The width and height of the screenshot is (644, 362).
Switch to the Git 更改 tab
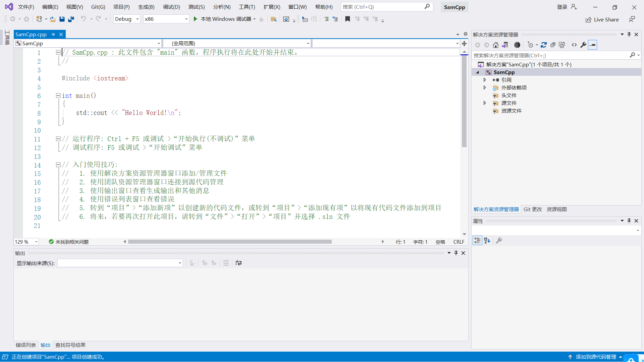533,209
